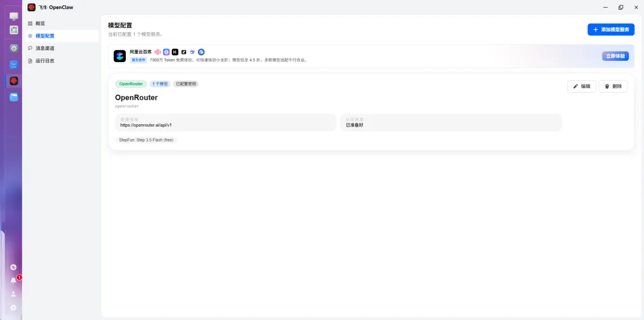Image resolution: width=644 pixels, height=320 pixels.
Task: Click the StepFun: Step 3.5 Flash (free) chip
Action: pyautogui.click(x=146, y=140)
